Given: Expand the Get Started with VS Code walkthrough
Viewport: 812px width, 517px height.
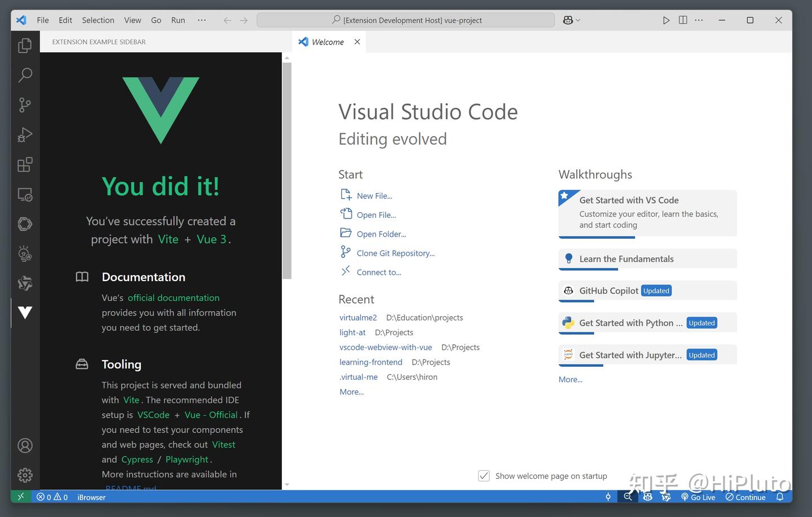Looking at the screenshot, I should (x=647, y=212).
